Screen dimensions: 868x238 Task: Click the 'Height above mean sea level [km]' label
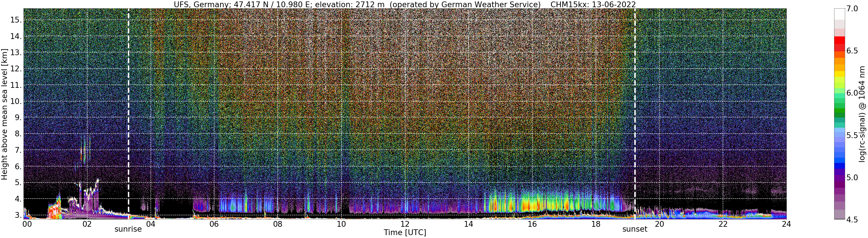pyautogui.click(x=4, y=114)
